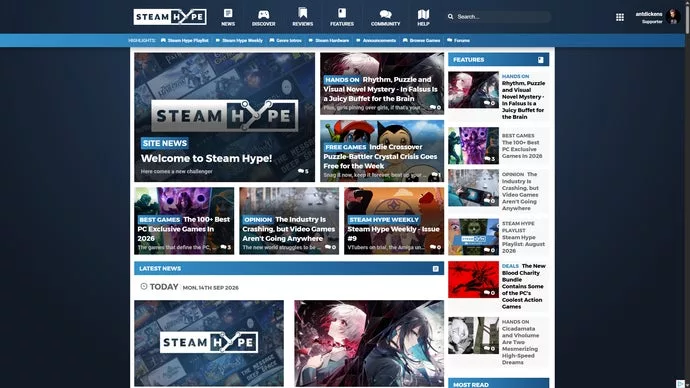The height and width of the screenshot is (388, 690).
Task: Click the sidebar Cicadamata grayscale thumbnail
Action: [x=473, y=335]
